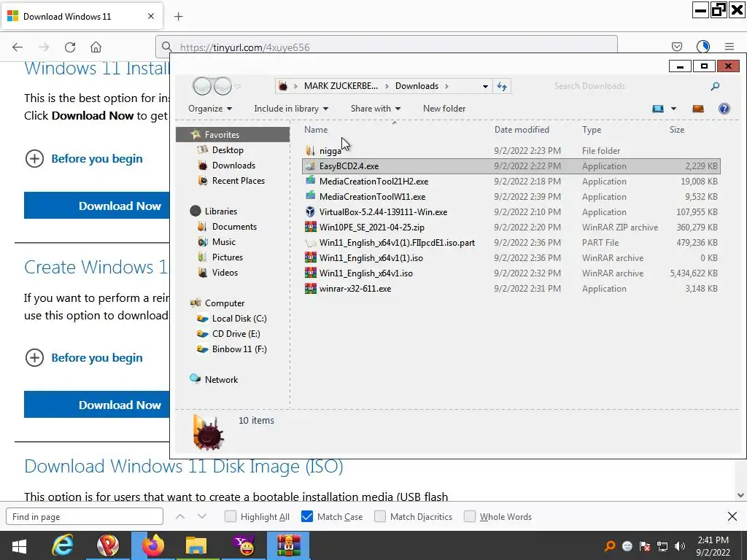Open the address bar history dropdown
Screen dimensions: 747x560
tap(485, 86)
